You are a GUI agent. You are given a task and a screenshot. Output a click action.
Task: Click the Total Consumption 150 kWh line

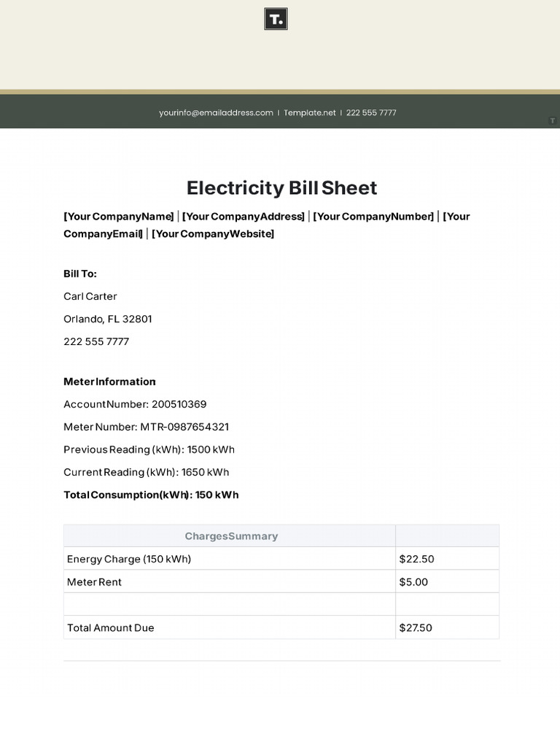[151, 495]
